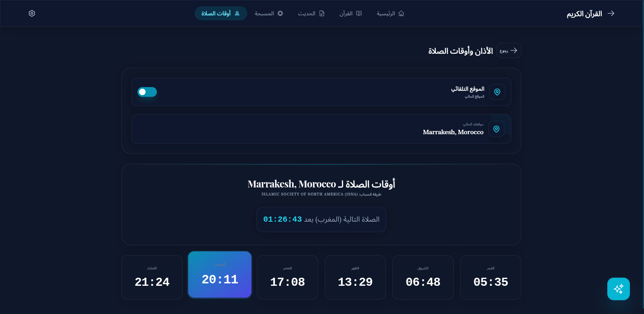Image resolution: width=644 pixels, height=314 pixels.
Task: Select the highlighted Maghrib 20:11 prayer card
Action: tap(220, 274)
